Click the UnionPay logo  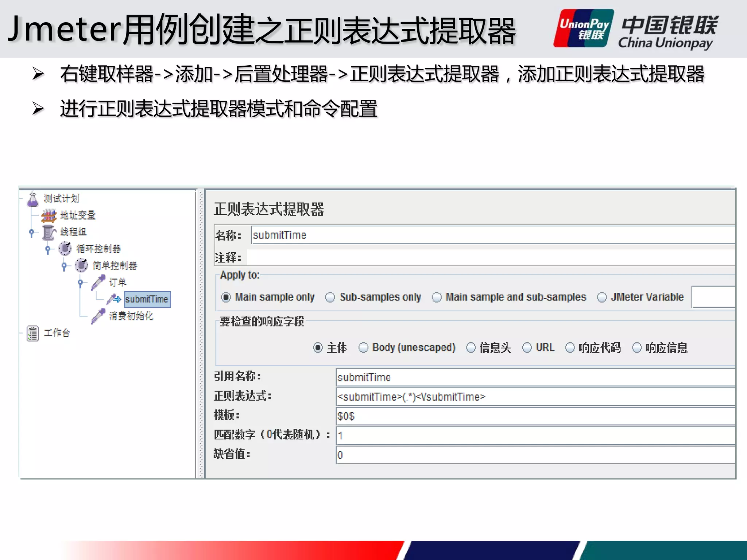[584, 28]
